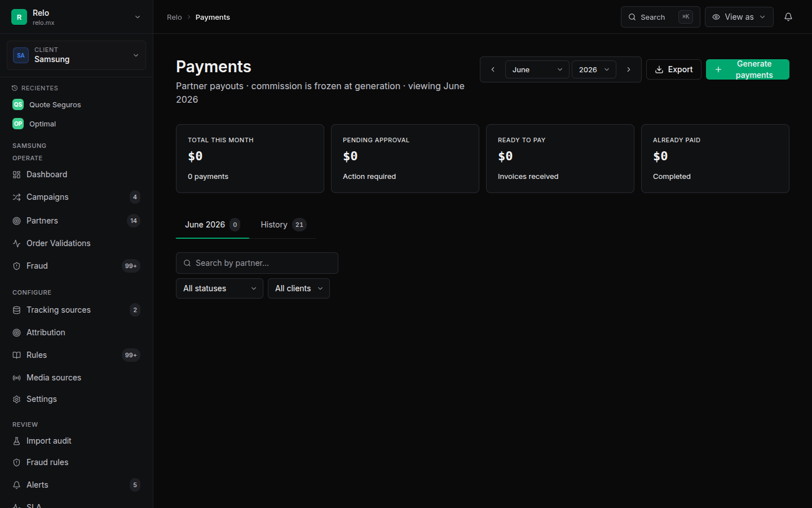Click the Attribution target icon
Screen dimensions: 812x508
(16, 332)
